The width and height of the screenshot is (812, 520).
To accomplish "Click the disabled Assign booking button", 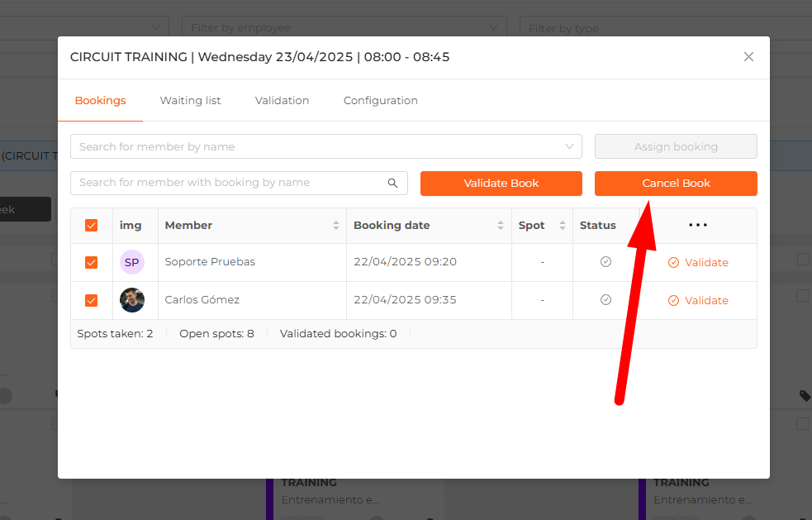I will (676, 146).
